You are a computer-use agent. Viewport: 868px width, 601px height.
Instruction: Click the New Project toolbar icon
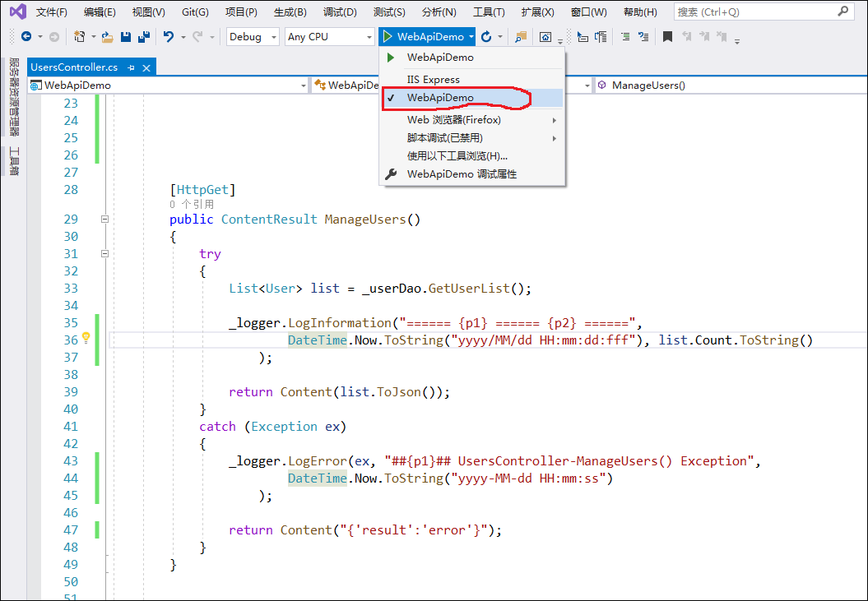(80, 36)
